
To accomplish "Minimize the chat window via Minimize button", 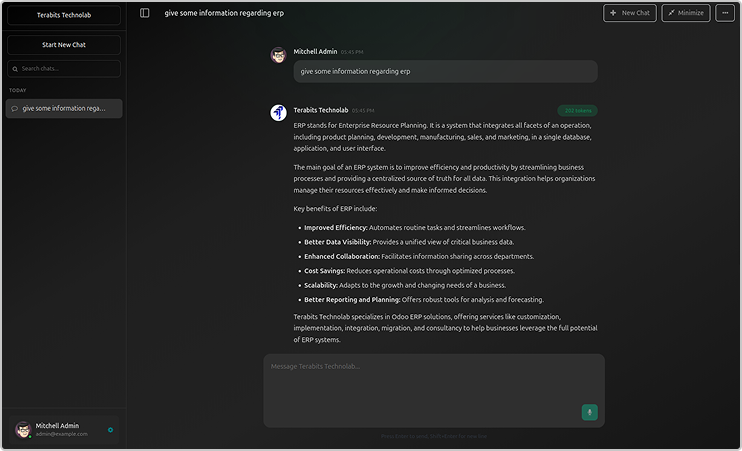I will click(x=686, y=13).
